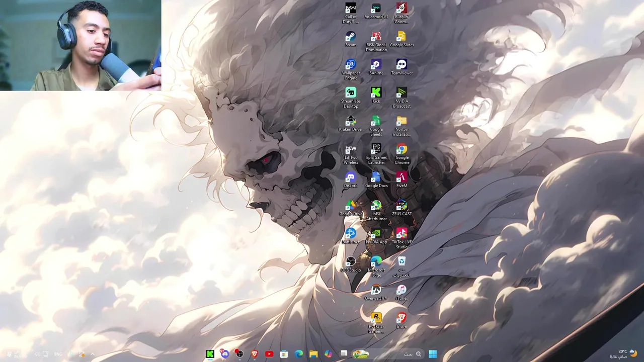
Task: Open Streamlabs Desktop shortcut
Action: [x=351, y=98]
